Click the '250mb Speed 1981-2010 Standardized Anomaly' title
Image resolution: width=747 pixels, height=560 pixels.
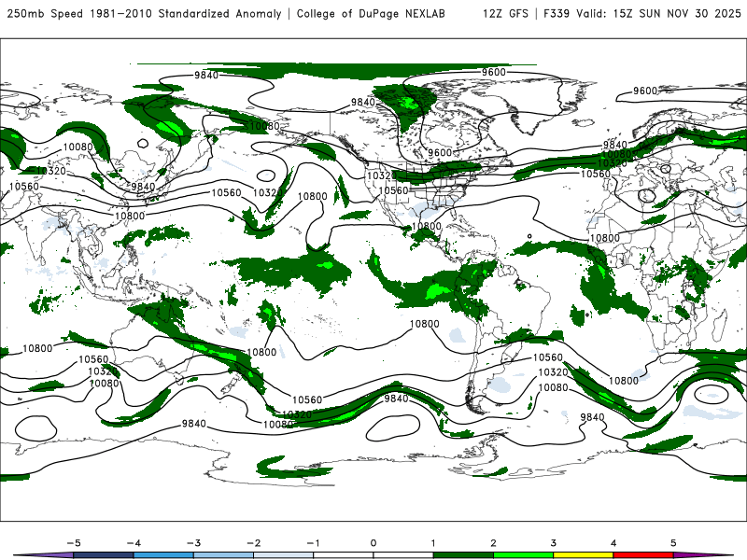click(145, 13)
